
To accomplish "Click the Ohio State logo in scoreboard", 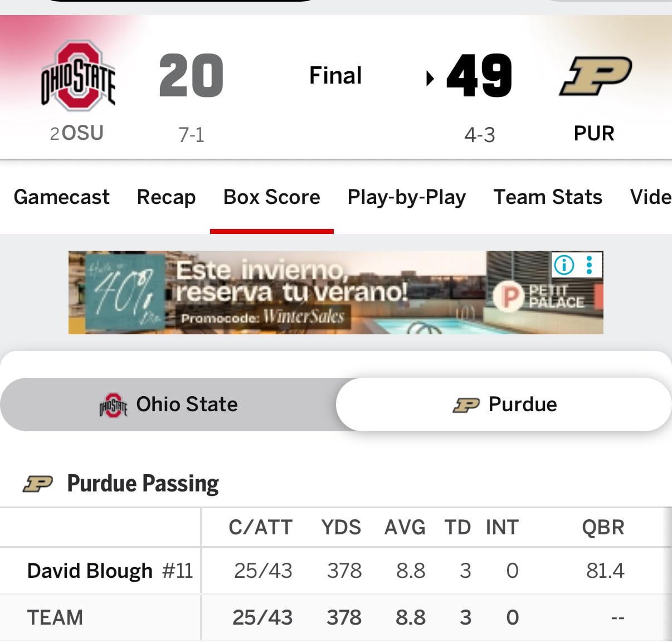I will pos(79,75).
